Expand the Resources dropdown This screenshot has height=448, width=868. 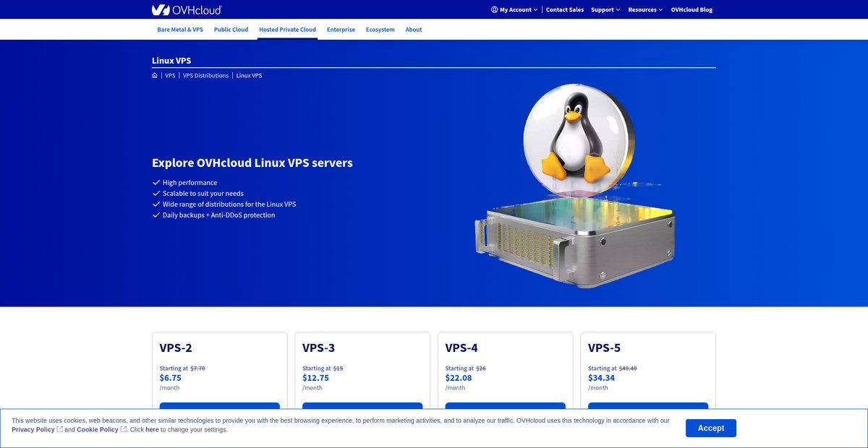tap(645, 9)
